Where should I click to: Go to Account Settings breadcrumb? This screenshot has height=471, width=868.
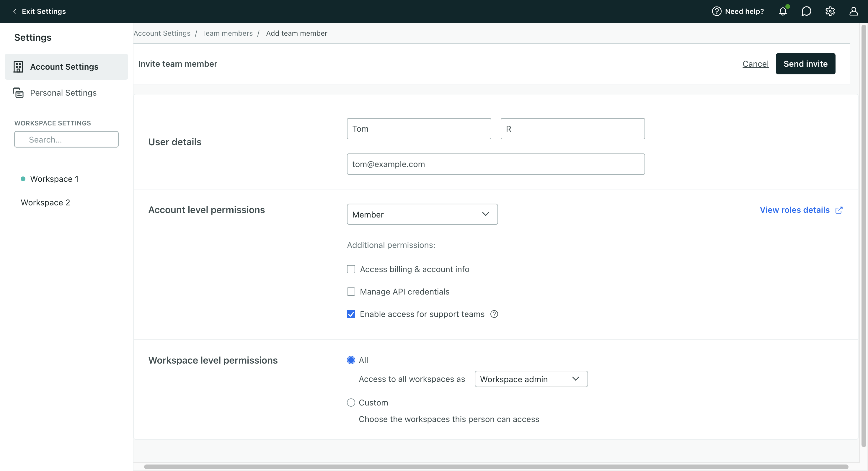tap(162, 33)
